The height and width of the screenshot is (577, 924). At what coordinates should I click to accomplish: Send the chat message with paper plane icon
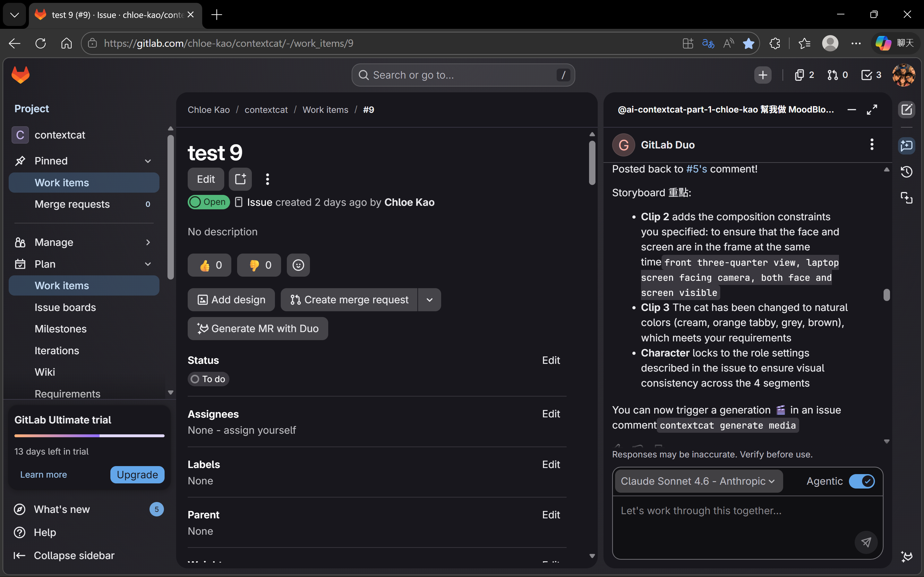coord(866,542)
